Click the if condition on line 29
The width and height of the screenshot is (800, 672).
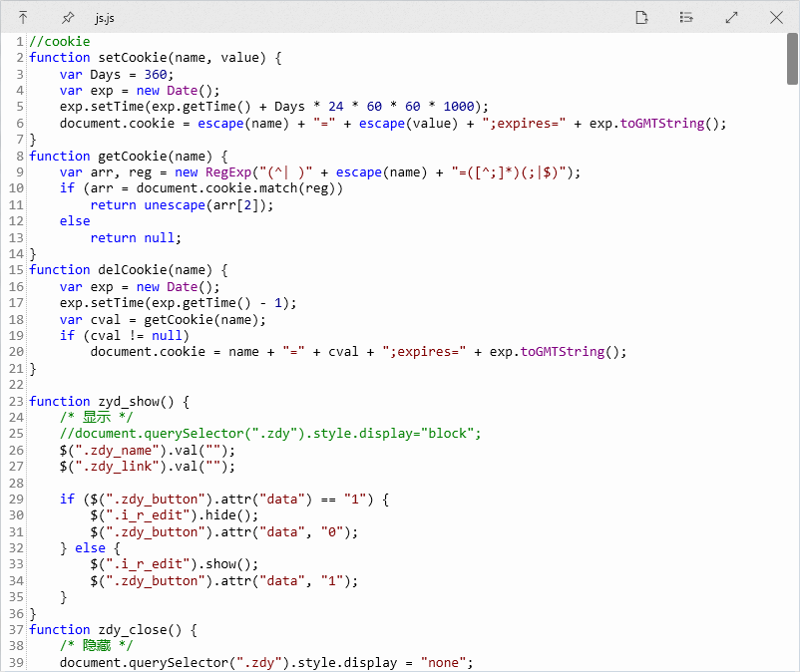coord(228,500)
